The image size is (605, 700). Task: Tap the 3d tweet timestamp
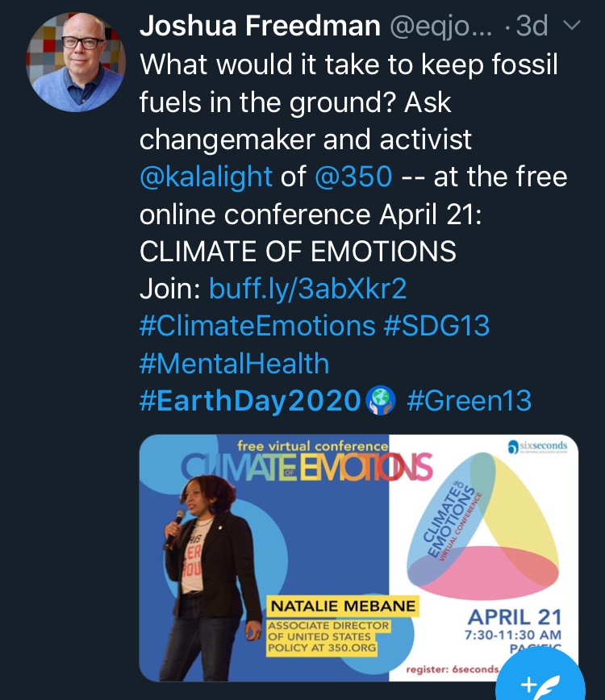(532, 27)
